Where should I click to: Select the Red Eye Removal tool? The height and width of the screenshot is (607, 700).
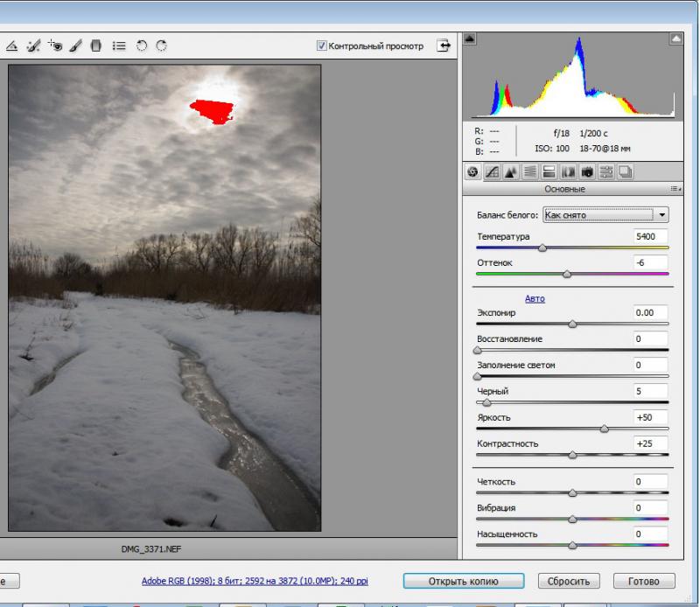(55, 45)
